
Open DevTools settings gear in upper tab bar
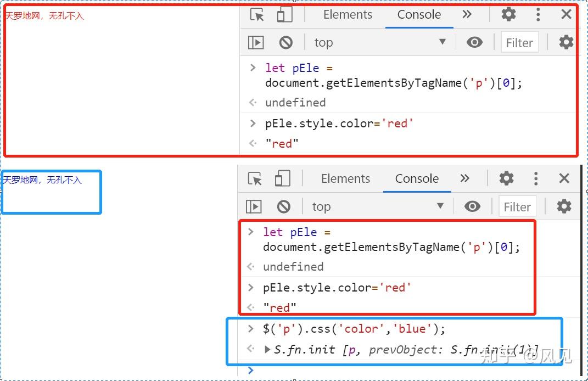[x=508, y=14]
